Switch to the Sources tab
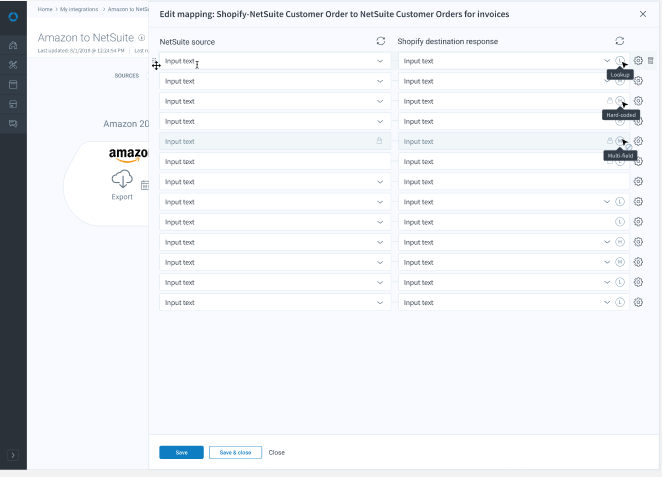 [126, 75]
